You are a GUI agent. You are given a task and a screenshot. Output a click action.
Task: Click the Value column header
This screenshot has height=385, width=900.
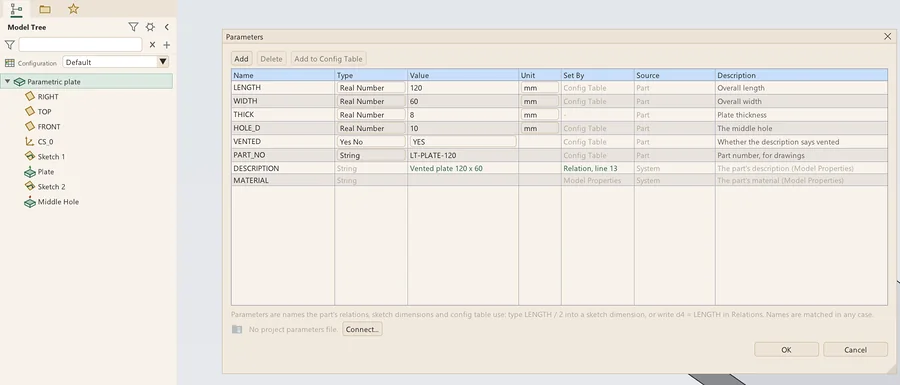coord(463,75)
